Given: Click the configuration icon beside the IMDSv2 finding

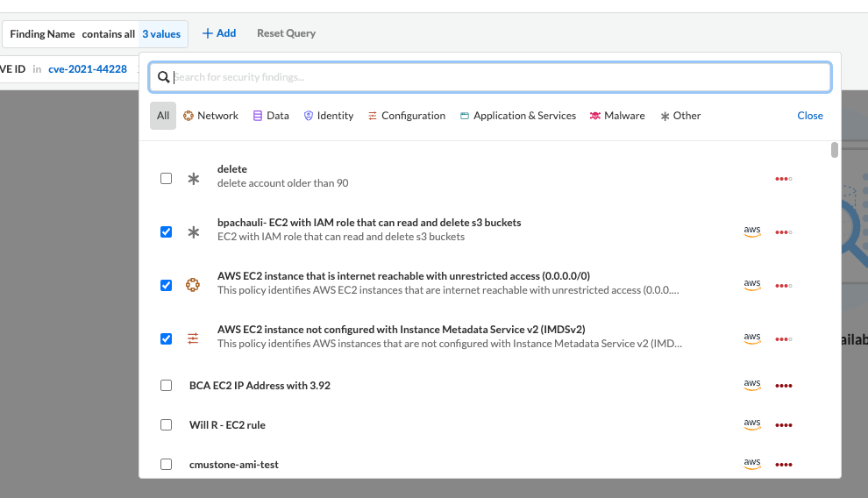Looking at the screenshot, I should 194,338.
